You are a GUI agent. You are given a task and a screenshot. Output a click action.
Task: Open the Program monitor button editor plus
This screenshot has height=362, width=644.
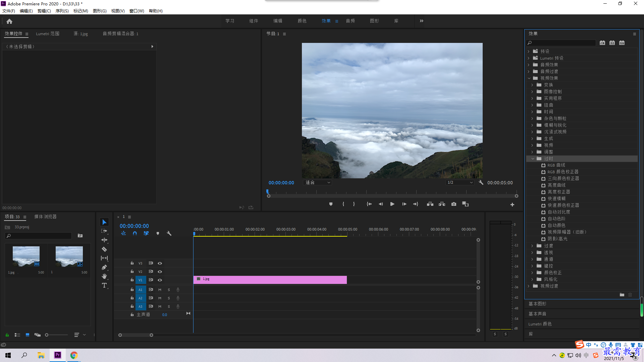[512, 204]
